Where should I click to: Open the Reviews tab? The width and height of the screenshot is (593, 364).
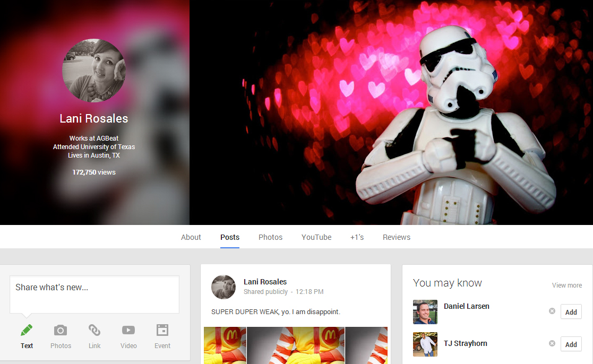(397, 237)
